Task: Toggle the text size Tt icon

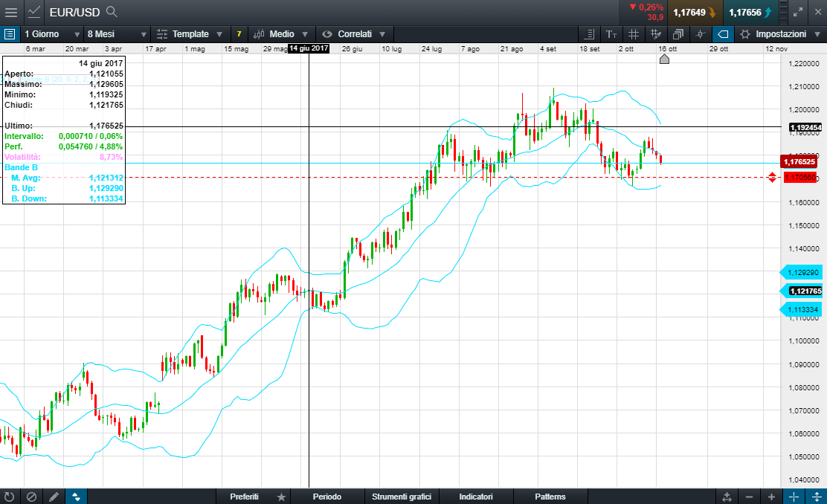Action: [611, 34]
